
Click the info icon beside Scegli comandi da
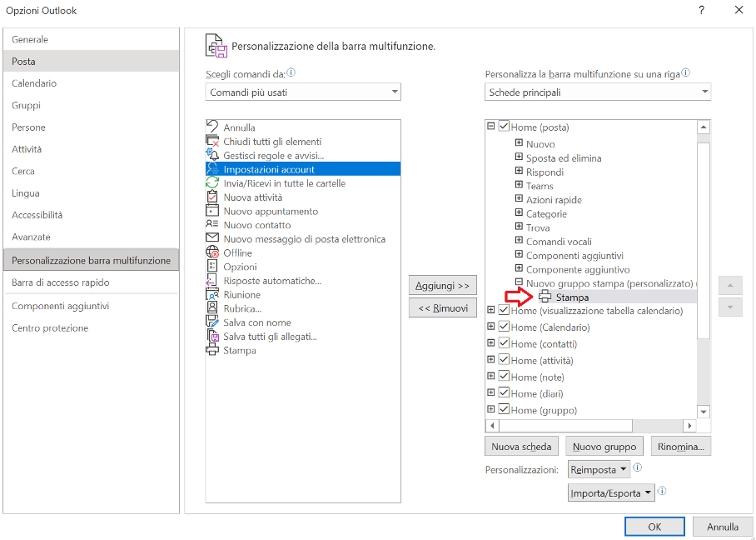pos(291,73)
